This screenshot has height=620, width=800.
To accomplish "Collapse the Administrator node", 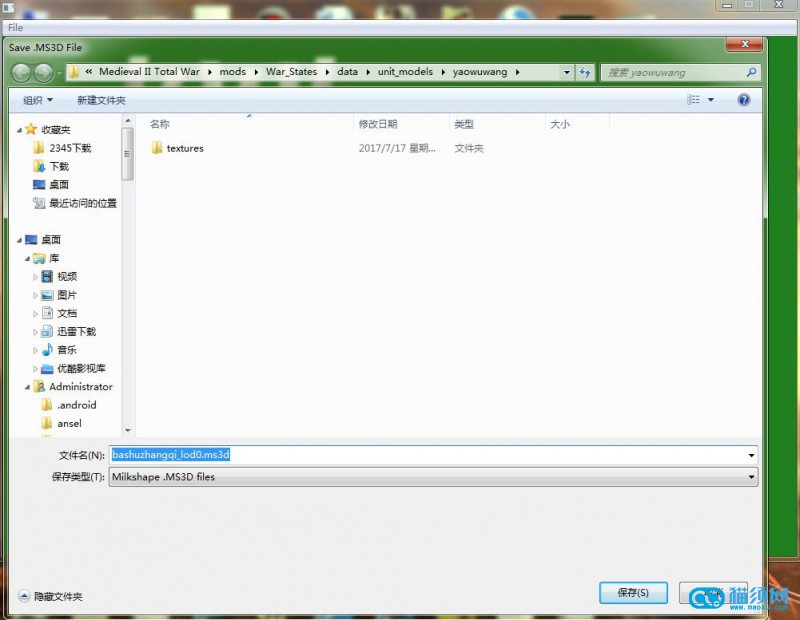I will coord(28,387).
